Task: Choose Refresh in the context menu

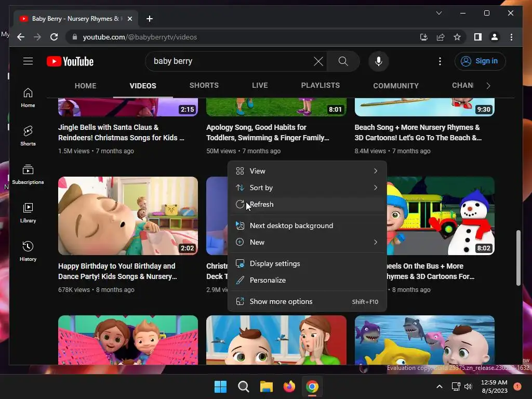Action: [x=307, y=204]
